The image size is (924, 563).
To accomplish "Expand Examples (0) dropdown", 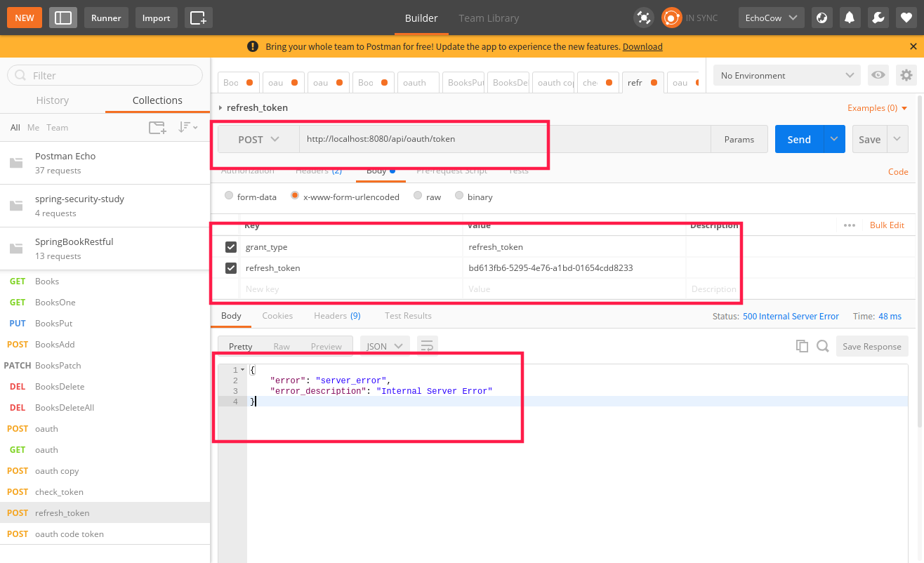I will (x=877, y=108).
